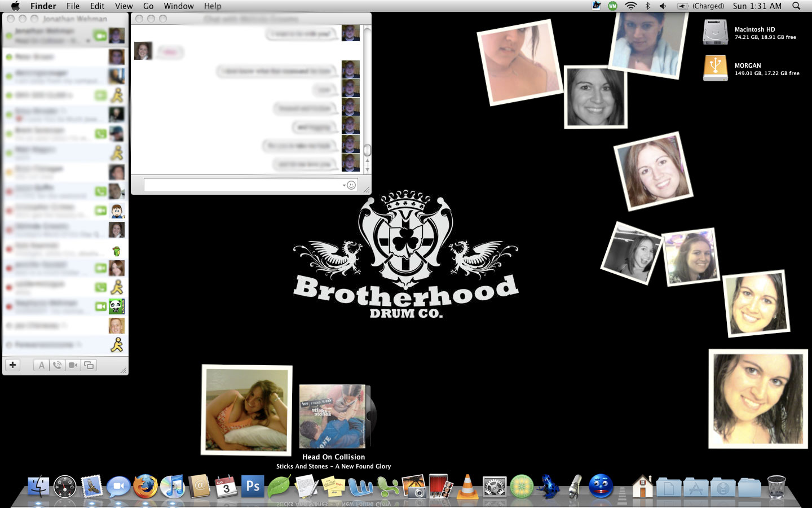Click the screen sharing button in buddy list
The height and width of the screenshot is (508, 812).
(x=89, y=365)
